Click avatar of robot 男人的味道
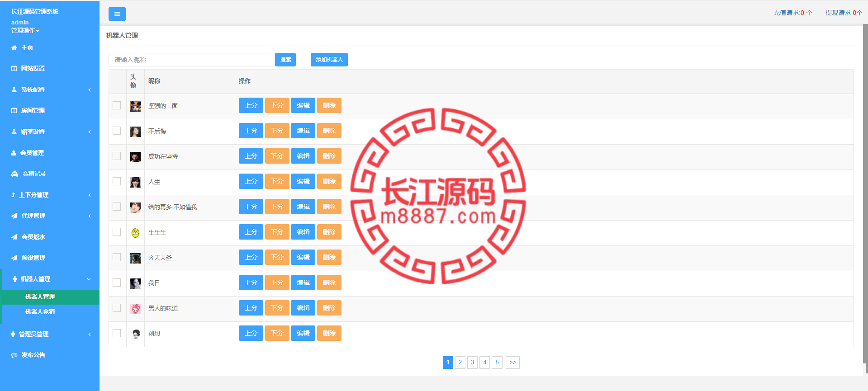 [135, 309]
